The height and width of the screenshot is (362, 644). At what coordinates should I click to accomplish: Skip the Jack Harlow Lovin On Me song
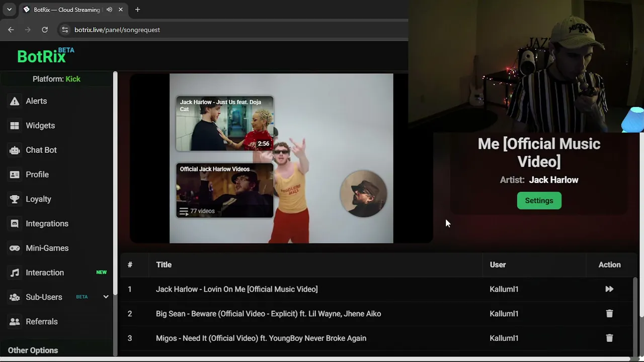(x=609, y=289)
